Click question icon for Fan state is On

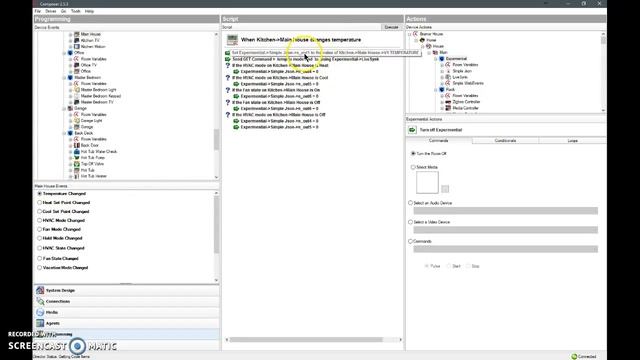228,90
